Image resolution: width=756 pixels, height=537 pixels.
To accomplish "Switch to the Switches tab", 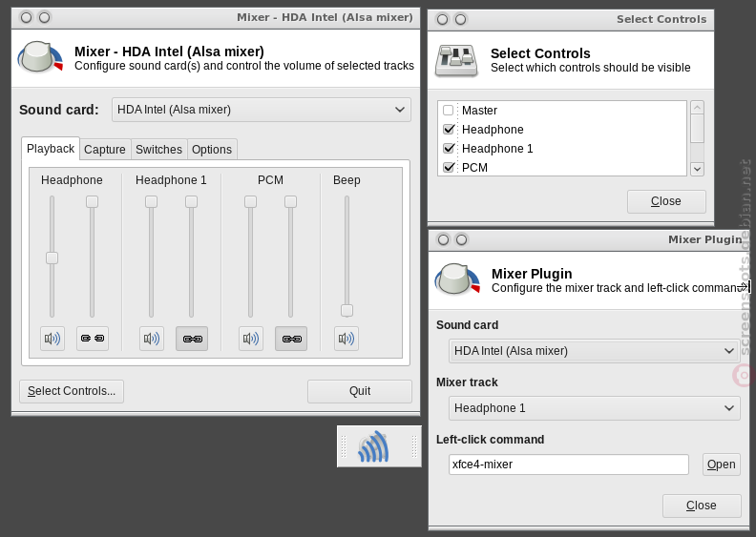I will tap(158, 150).
